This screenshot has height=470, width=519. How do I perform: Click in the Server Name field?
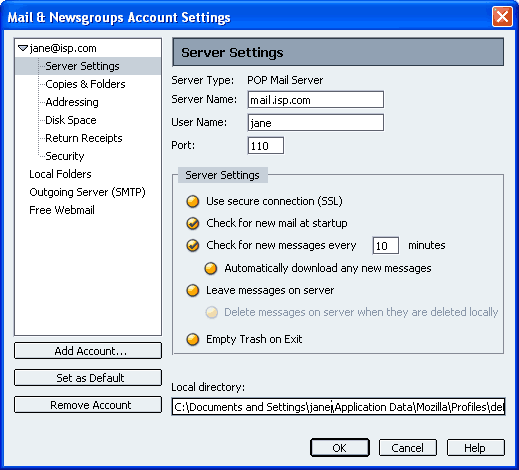[x=316, y=100]
